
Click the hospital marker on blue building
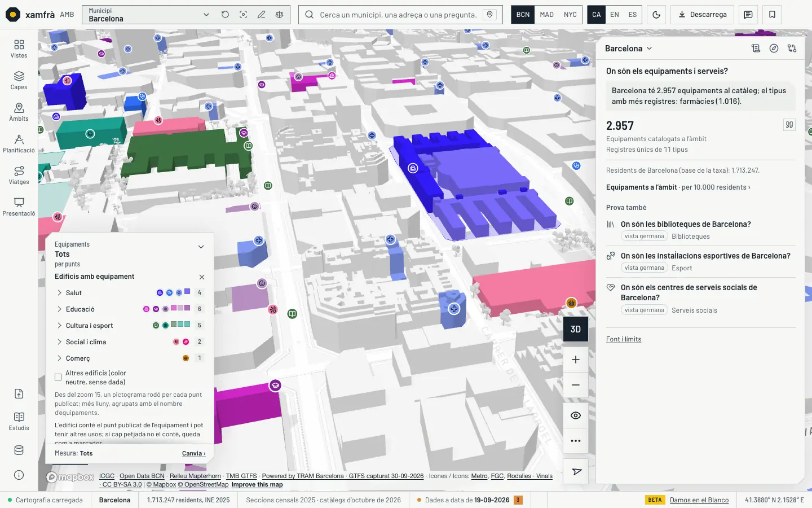tap(413, 168)
